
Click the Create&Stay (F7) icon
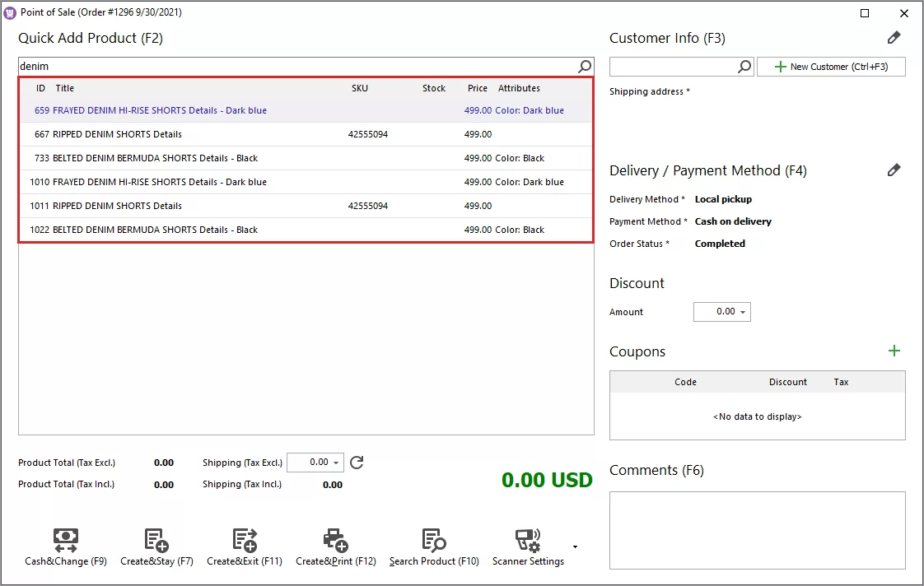[156, 540]
